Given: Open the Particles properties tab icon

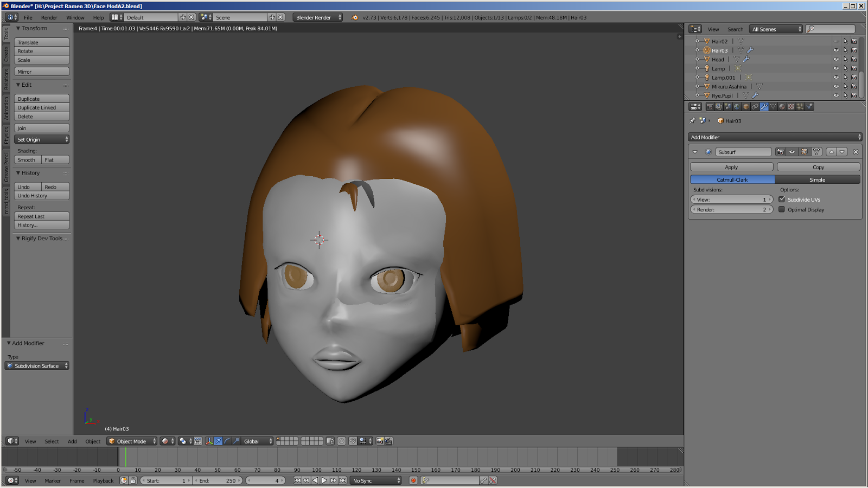Looking at the screenshot, I should pos(800,107).
